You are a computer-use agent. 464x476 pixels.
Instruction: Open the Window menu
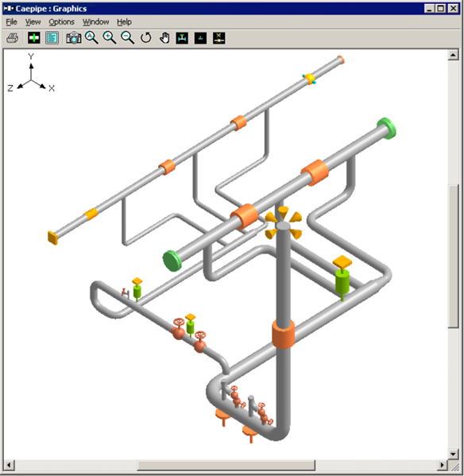click(x=95, y=22)
